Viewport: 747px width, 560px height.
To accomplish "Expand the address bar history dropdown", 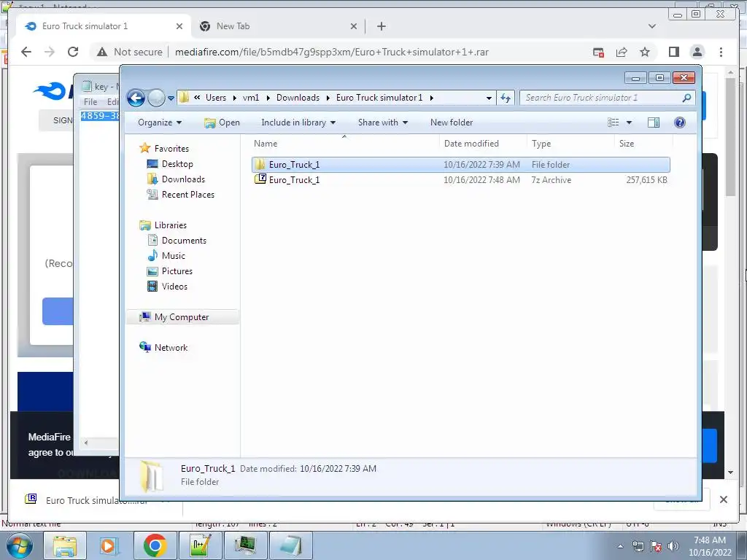I will 489,98.
